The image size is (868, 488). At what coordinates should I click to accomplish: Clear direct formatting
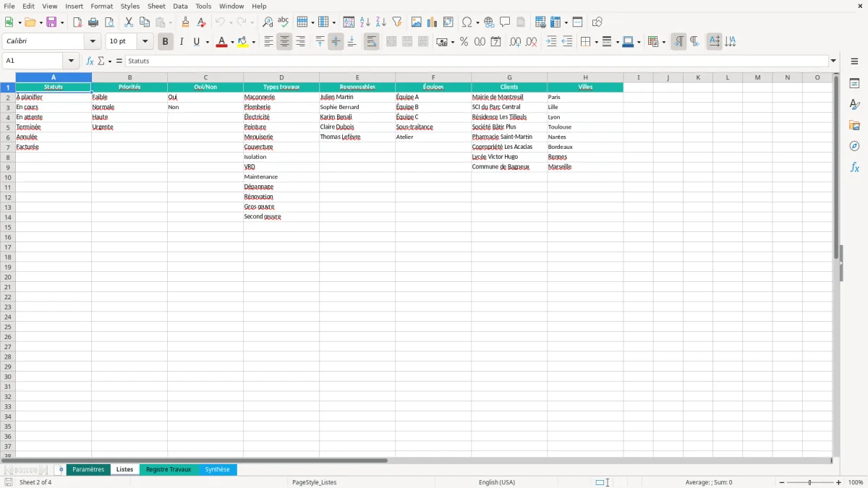point(201,22)
